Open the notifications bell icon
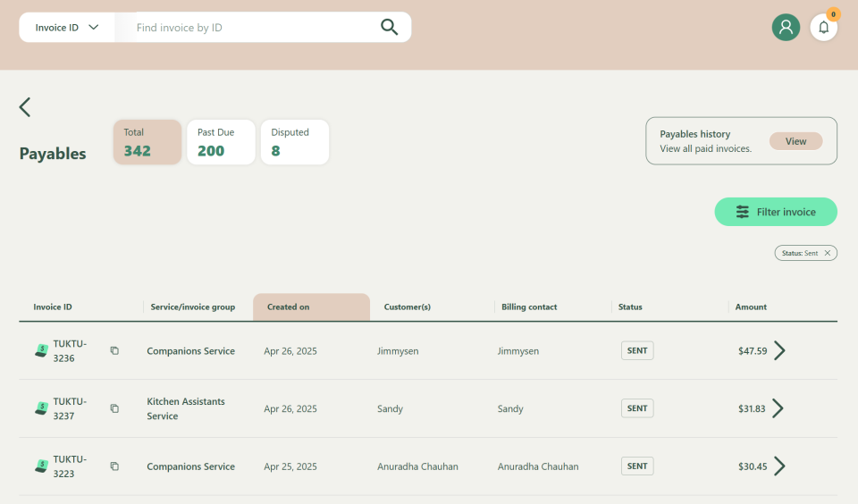Image resolution: width=858 pixels, height=504 pixels. 823,27
